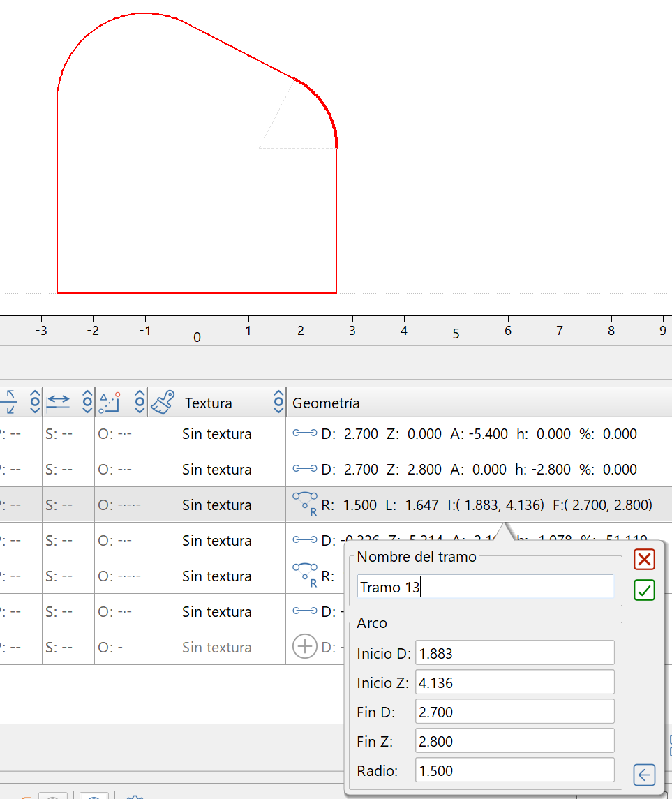Select Sin textura cell in second row
Image resolution: width=672 pixels, height=799 pixels.
216,470
